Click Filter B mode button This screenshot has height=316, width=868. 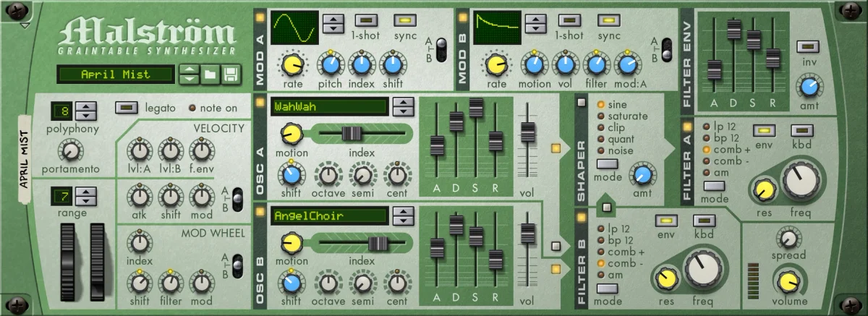click(x=609, y=289)
